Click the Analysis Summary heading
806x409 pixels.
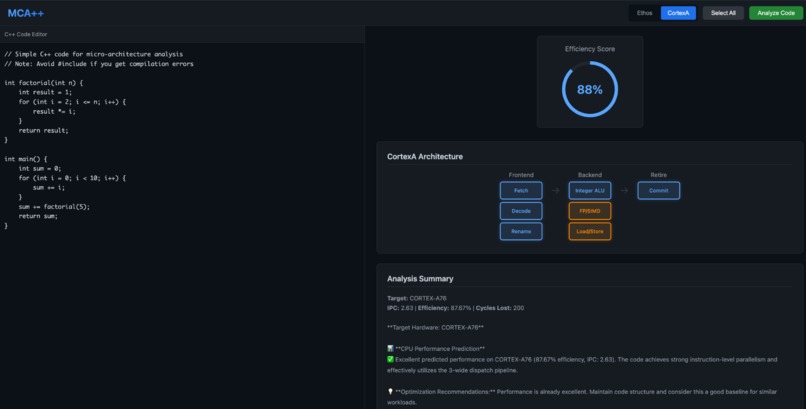pos(420,278)
